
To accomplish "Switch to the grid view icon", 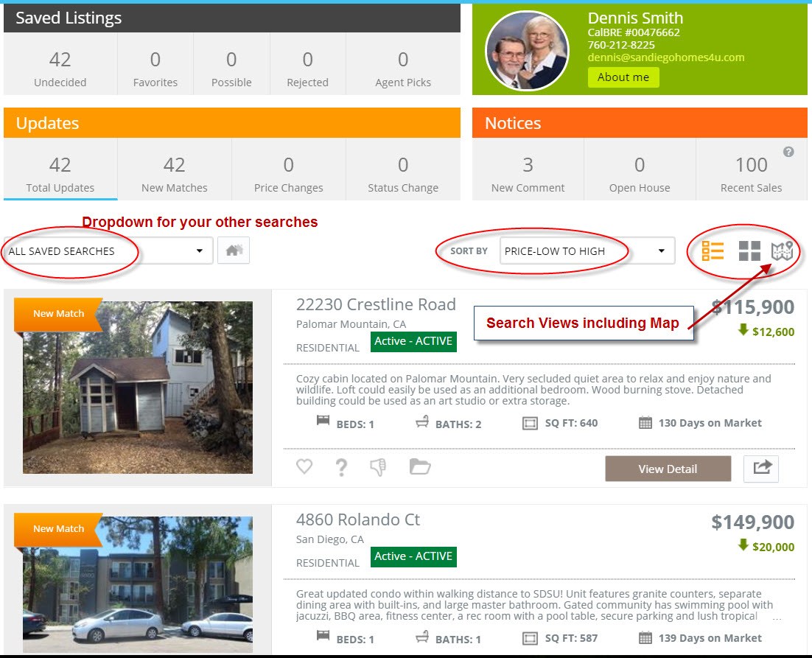I will pos(749,251).
